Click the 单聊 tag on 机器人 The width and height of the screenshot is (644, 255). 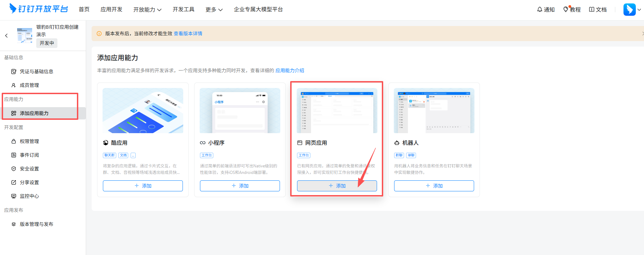point(411,155)
